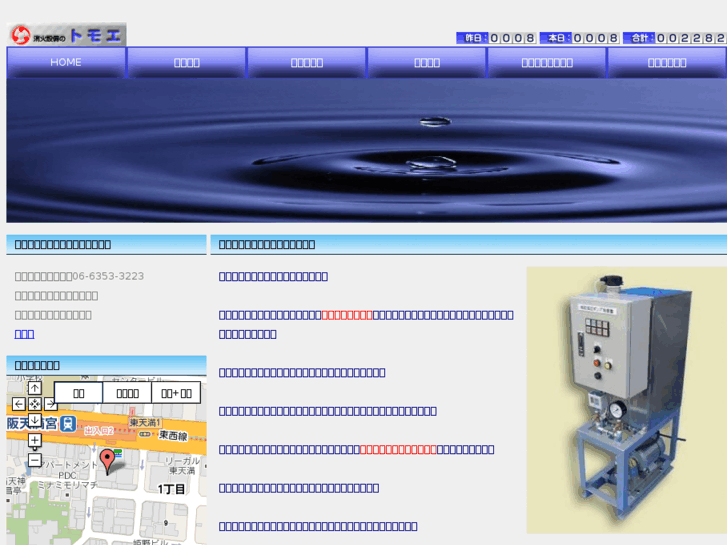Screen dimensions: 727x545
Task: Click the water ripple banner image
Action: pyautogui.click(x=366, y=150)
